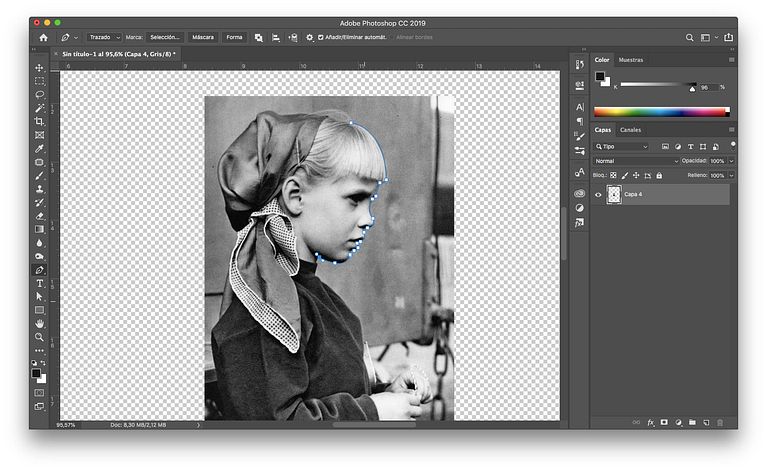Toggle lock all on layer

click(659, 175)
